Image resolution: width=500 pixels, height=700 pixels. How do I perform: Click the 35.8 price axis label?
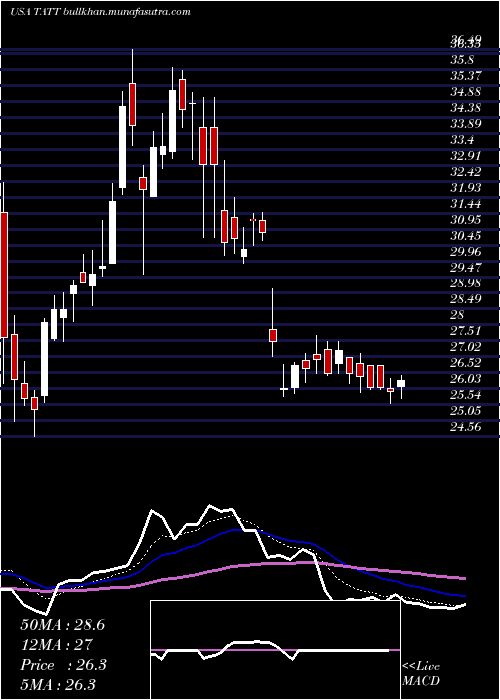pos(462,60)
